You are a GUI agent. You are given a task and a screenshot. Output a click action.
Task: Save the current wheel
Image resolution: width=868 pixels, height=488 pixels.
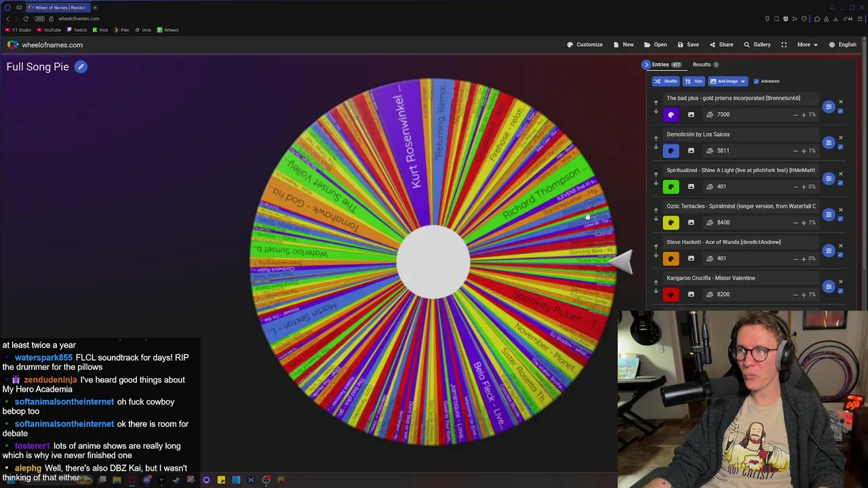(688, 45)
